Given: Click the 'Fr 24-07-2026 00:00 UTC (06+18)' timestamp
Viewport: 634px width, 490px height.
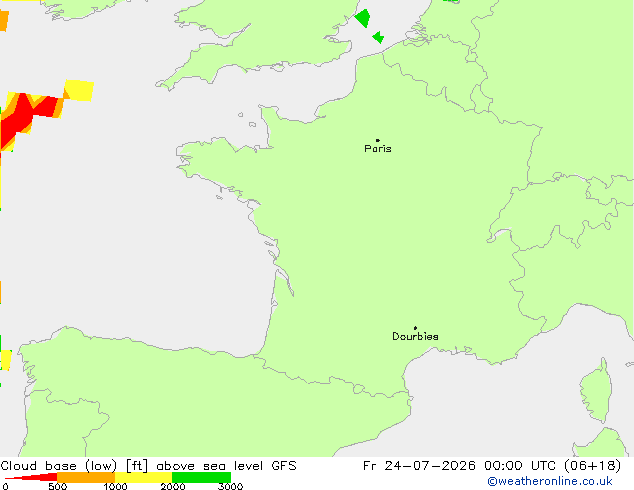Looking at the screenshot, I should point(492,466).
